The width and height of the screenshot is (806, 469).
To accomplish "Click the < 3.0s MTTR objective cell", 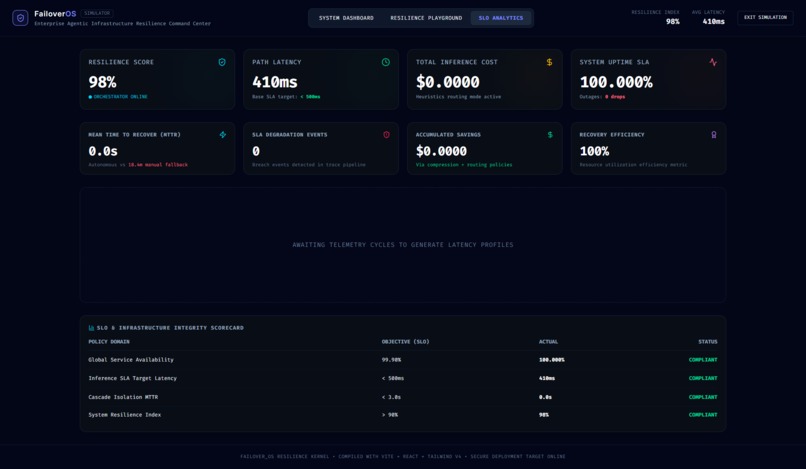I will pyautogui.click(x=391, y=397).
